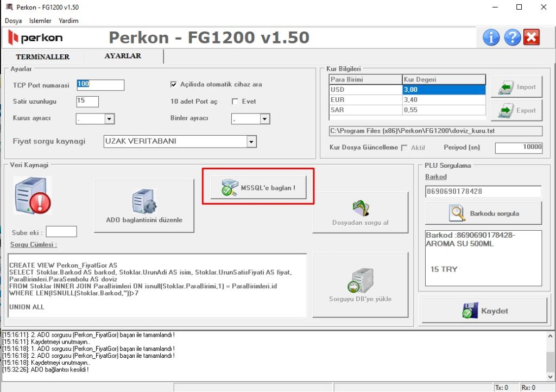556x392 pixels.
Task: Maximize the Perkon window
Action: pyautogui.click(x=519, y=7)
